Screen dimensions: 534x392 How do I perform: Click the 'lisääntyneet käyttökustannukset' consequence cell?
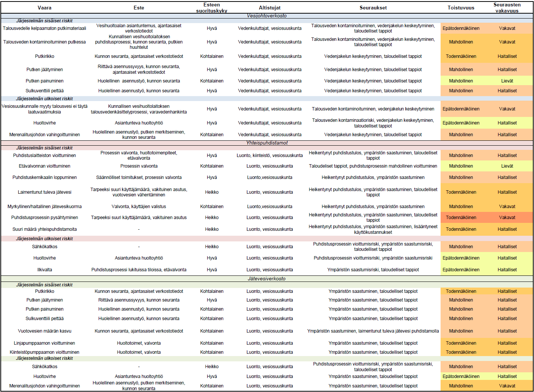pos(373,229)
